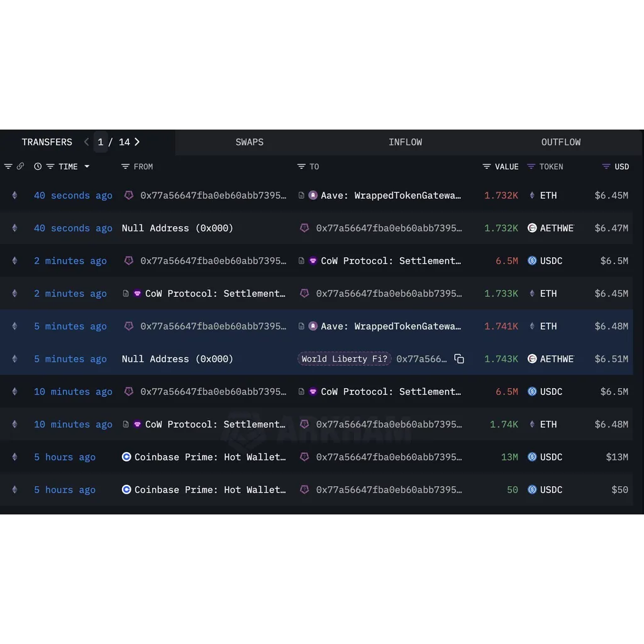The image size is (644, 644).
Task: Click Ethereum chain icon on first row
Action: click(15, 195)
